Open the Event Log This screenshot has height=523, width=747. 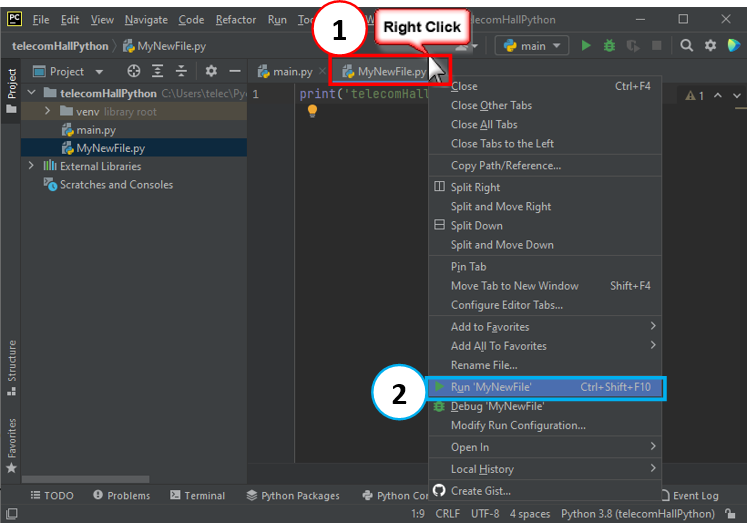point(690,495)
